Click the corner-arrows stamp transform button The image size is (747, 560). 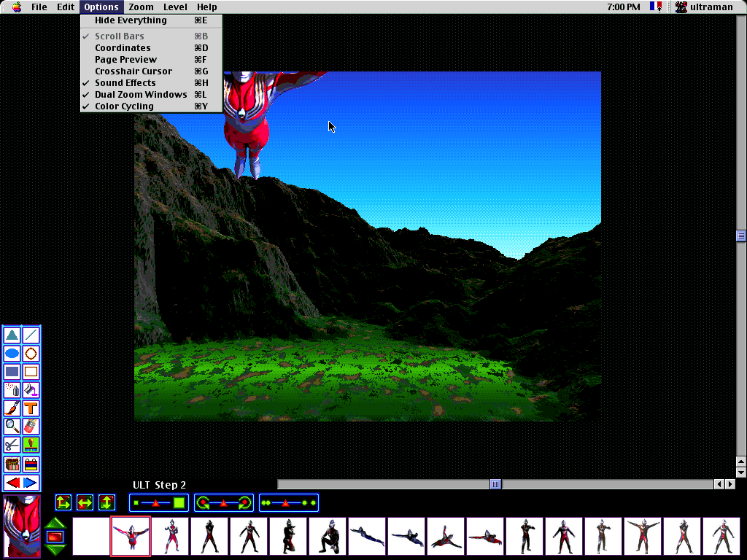click(63, 502)
